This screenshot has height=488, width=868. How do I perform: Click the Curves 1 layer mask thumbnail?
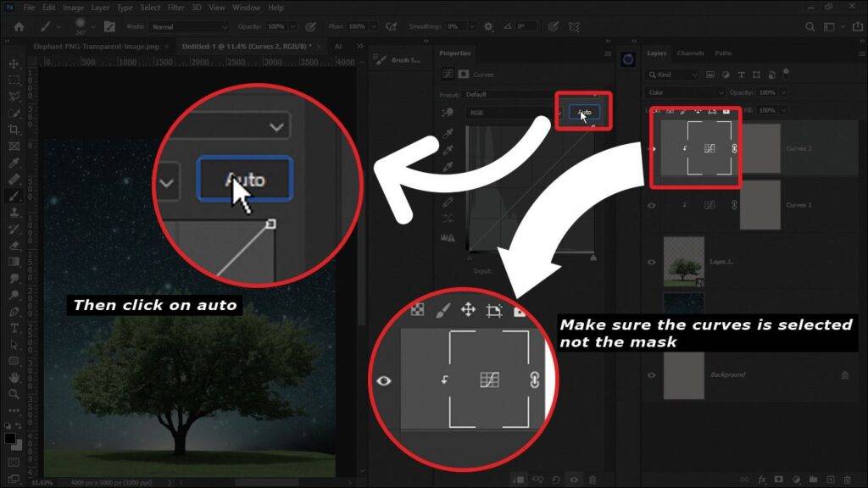760,205
